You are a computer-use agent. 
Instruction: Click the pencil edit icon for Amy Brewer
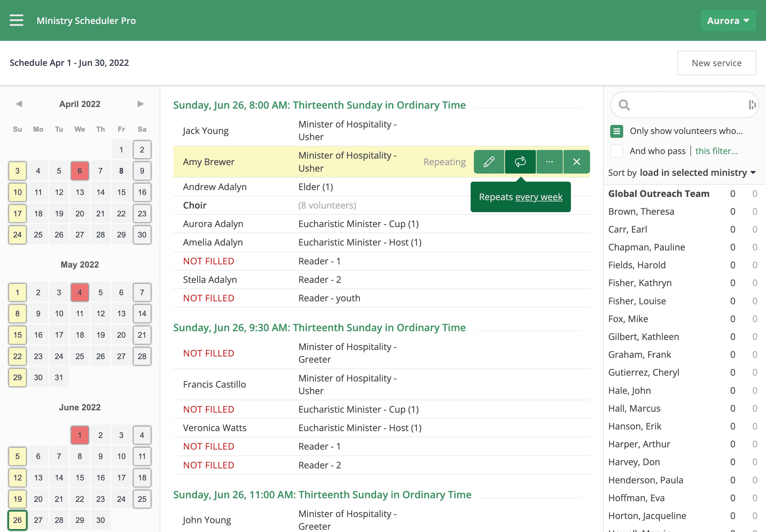pos(489,162)
